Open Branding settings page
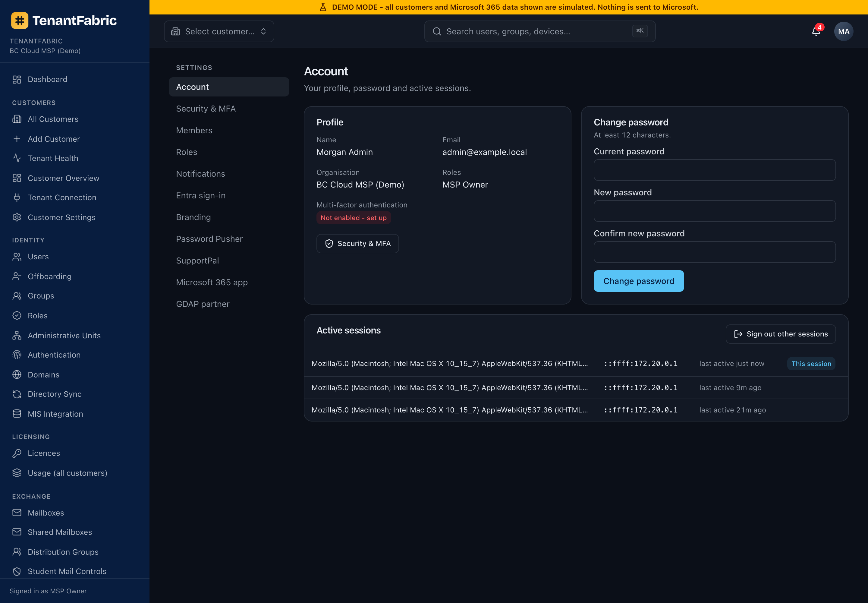This screenshot has width=868, height=603. 229,217
